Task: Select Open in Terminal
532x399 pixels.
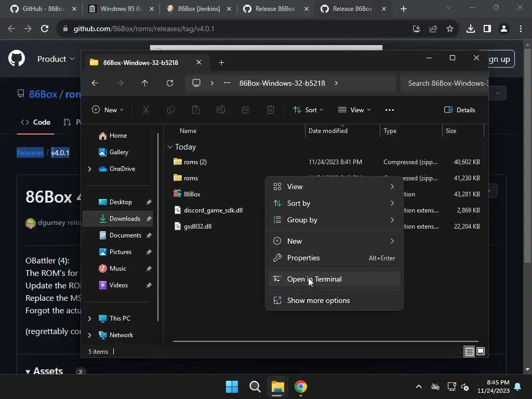Action: coord(334,279)
